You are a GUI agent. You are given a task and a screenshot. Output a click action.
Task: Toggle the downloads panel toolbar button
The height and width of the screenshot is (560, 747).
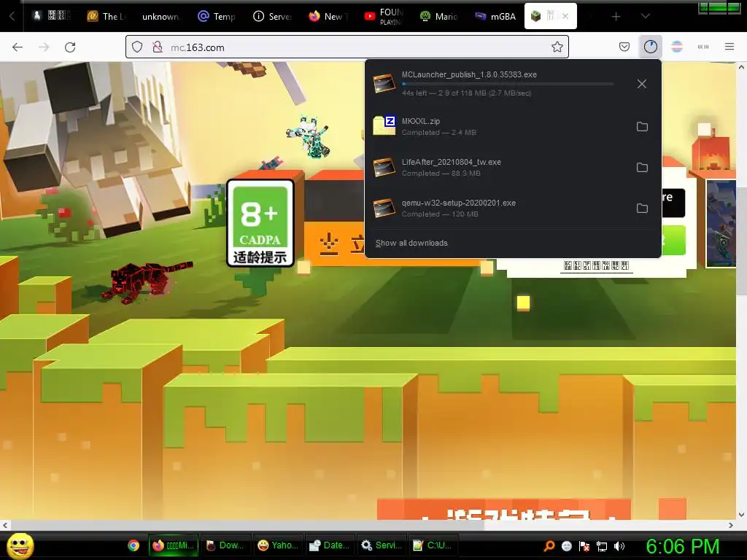pos(650,47)
